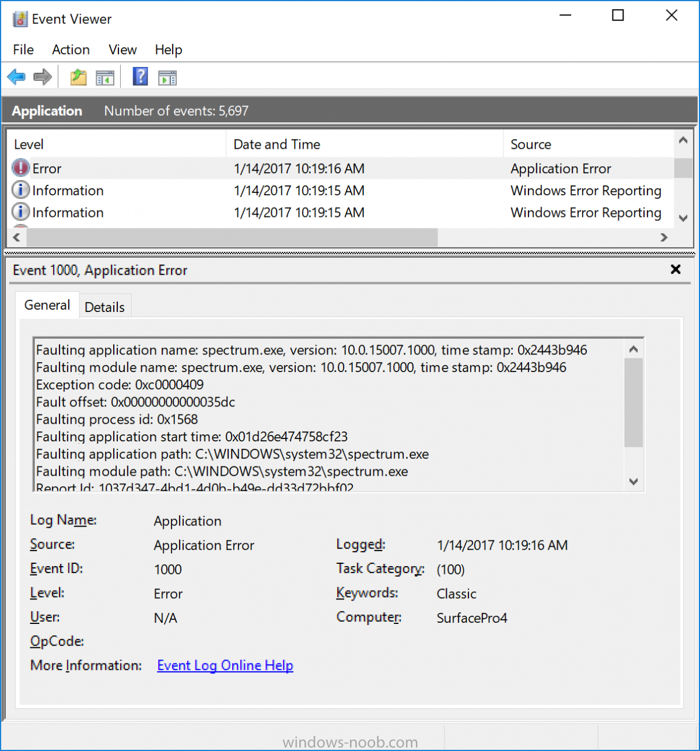Click the User value 'N/A'
Image resolution: width=700 pixels, height=751 pixels.
tap(166, 618)
